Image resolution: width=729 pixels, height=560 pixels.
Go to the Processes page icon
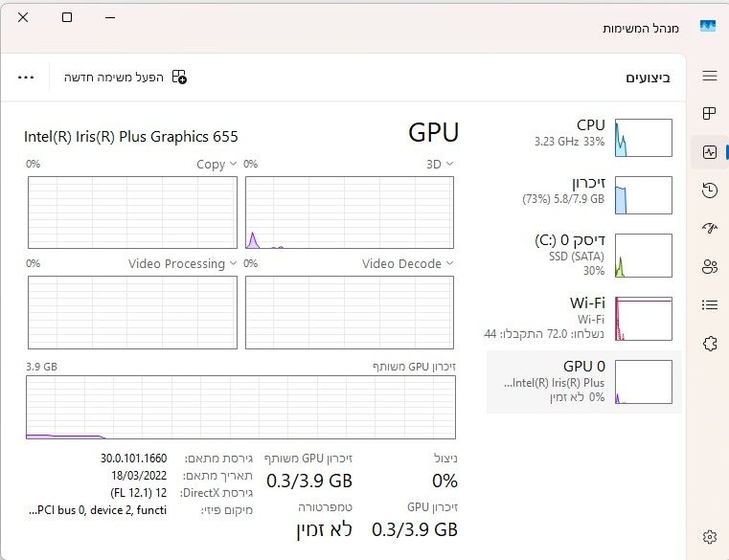point(710,113)
